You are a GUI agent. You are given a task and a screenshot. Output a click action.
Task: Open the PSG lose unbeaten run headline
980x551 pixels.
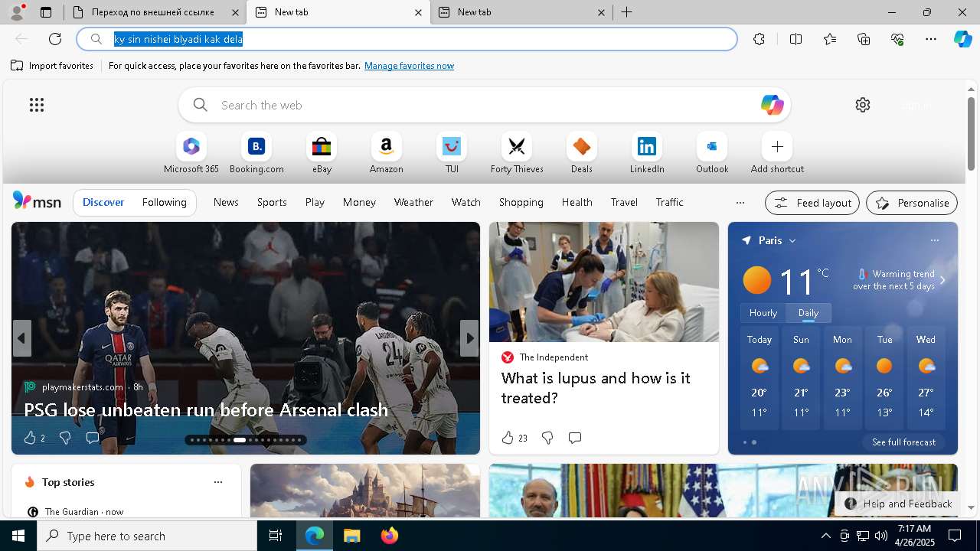(x=206, y=410)
